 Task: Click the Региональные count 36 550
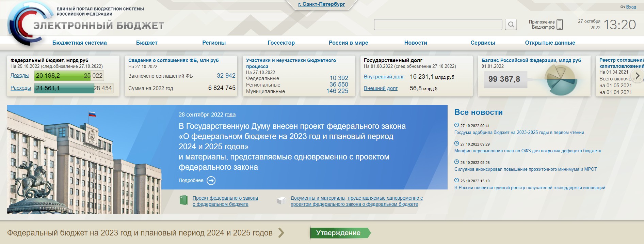tap(339, 85)
